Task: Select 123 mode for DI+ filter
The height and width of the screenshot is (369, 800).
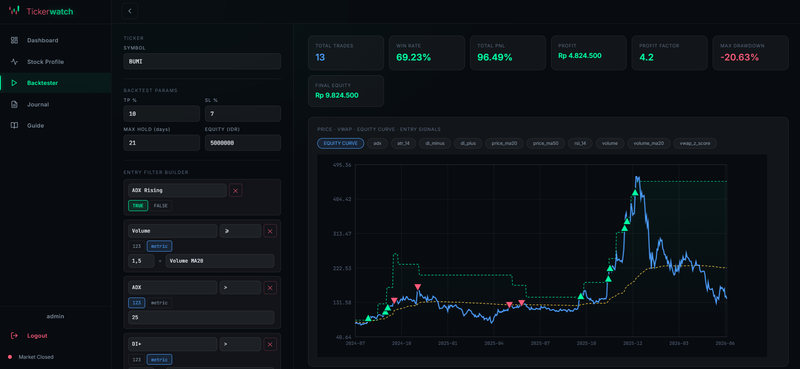Action: 136,359
